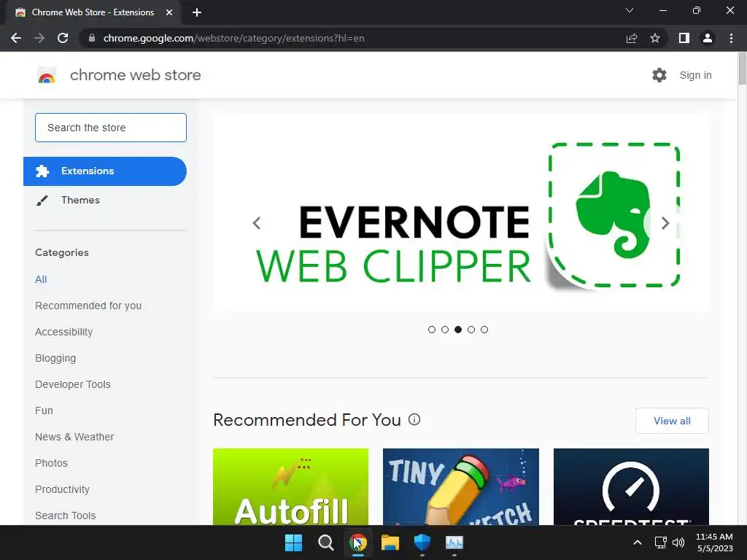Open the Evernote Web Clipper banner
Image resolution: width=747 pixels, height=560 pixels.
point(461,213)
